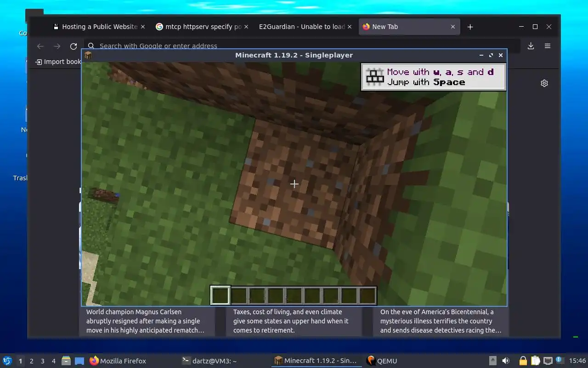Click the taskbar clock showing 15:46
The width and height of the screenshot is (588, 368).
(x=577, y=361)
